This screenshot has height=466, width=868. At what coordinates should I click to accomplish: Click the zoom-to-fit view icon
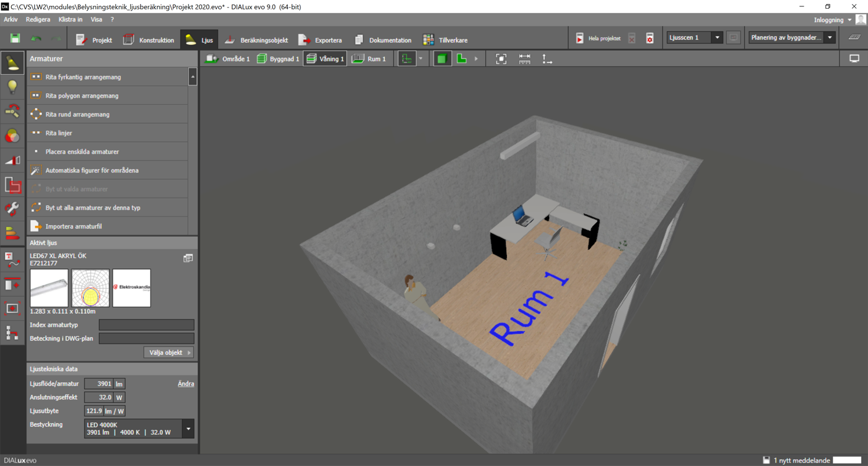tap(501, 59)
